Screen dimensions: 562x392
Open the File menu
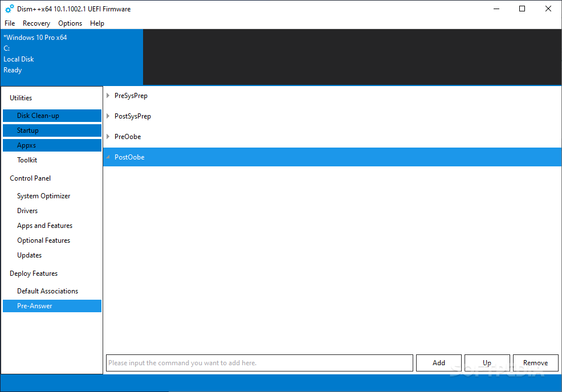(10, 23)
